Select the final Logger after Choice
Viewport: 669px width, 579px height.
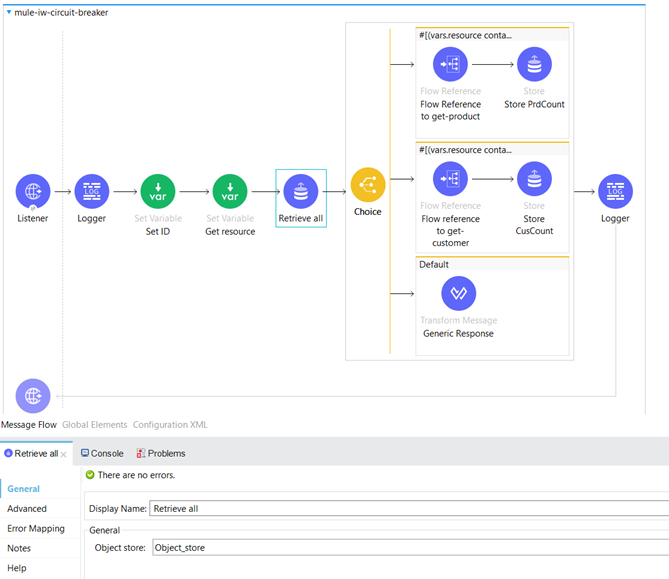[x=615, y=192]
